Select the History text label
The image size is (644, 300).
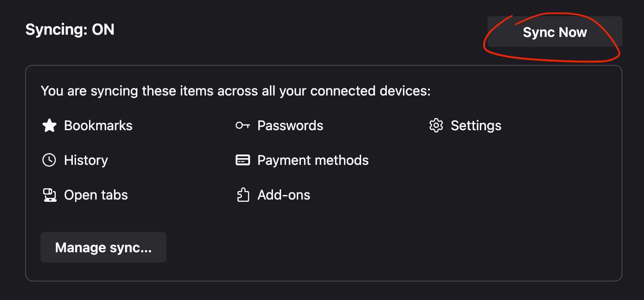[x=86, y=160]
